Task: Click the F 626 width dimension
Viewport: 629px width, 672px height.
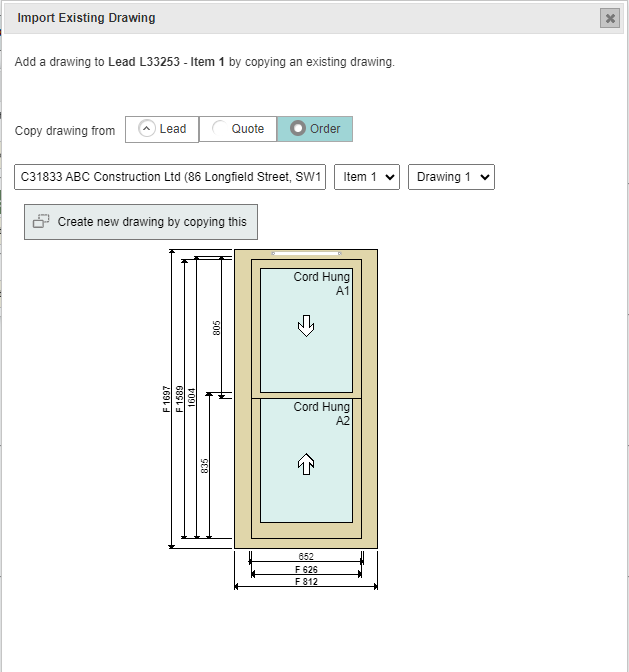Action: [x=306, y=568]
